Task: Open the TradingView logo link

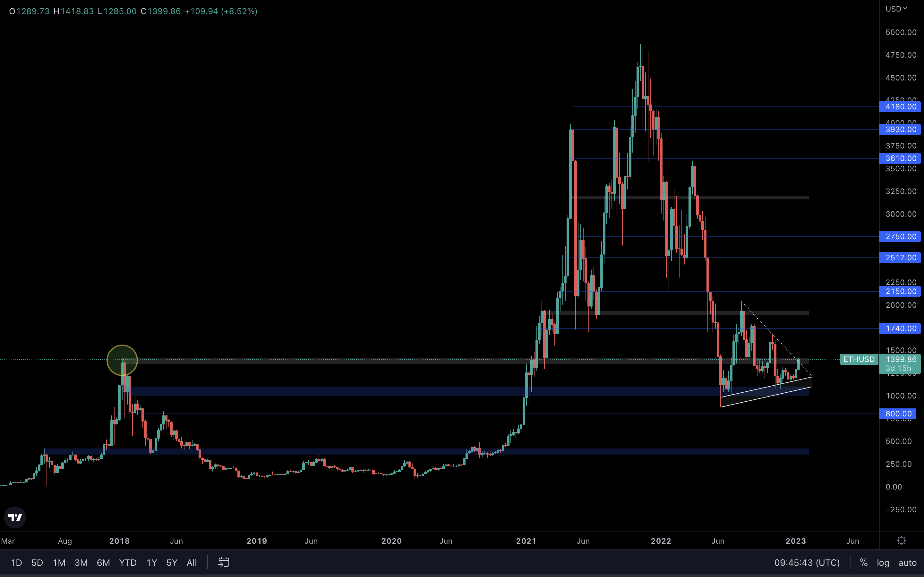Action: (15, 517)
